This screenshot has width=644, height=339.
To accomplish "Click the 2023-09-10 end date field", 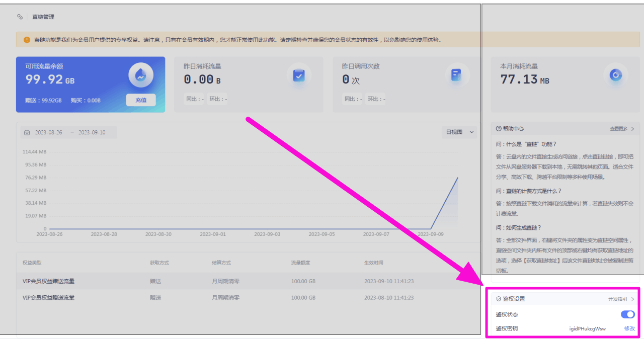I will click(92, 133).
